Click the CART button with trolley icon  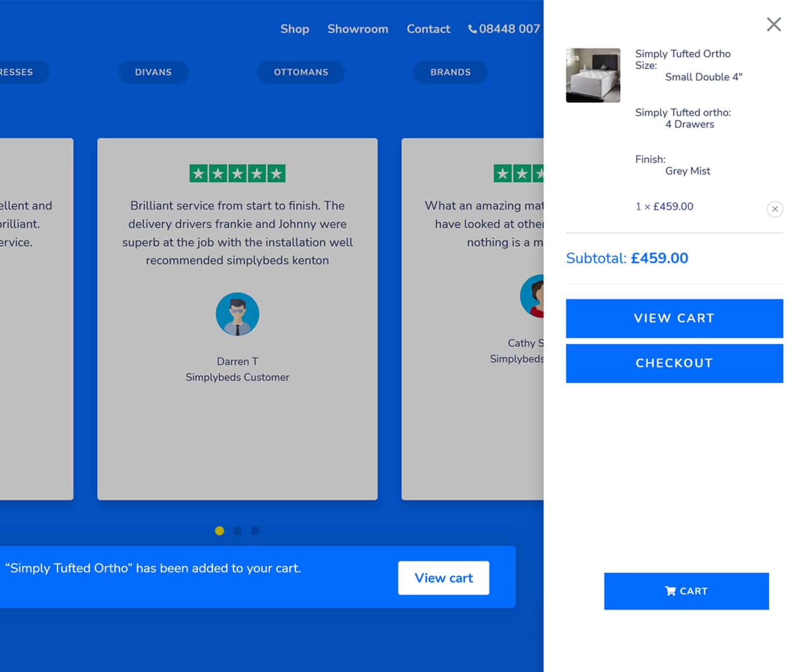686,591
